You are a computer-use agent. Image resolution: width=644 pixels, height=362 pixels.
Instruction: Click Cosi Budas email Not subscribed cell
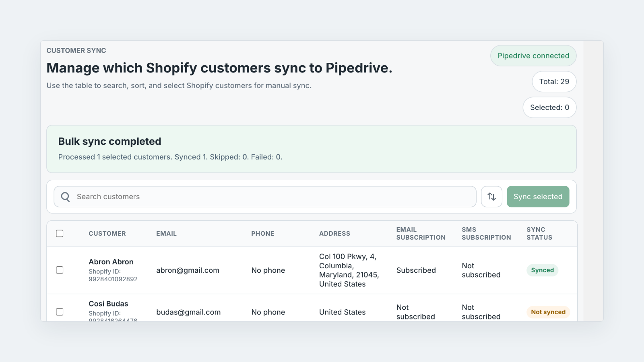point(415,312)
